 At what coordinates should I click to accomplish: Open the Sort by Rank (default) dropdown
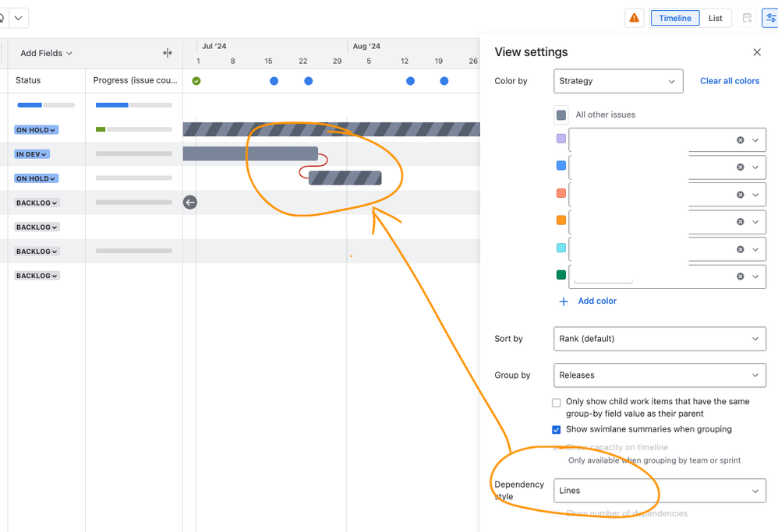pos(660,339)
